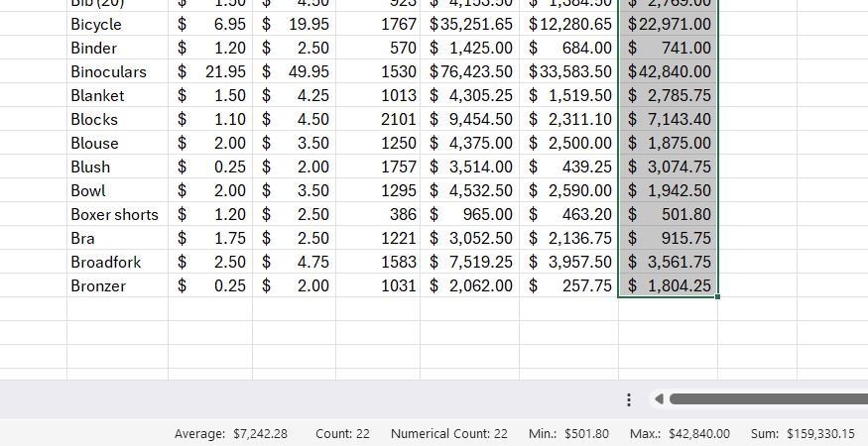Select the Bronzer product cell
The height and width of the screenshot is (446, 868).
[x=117, y=286]
